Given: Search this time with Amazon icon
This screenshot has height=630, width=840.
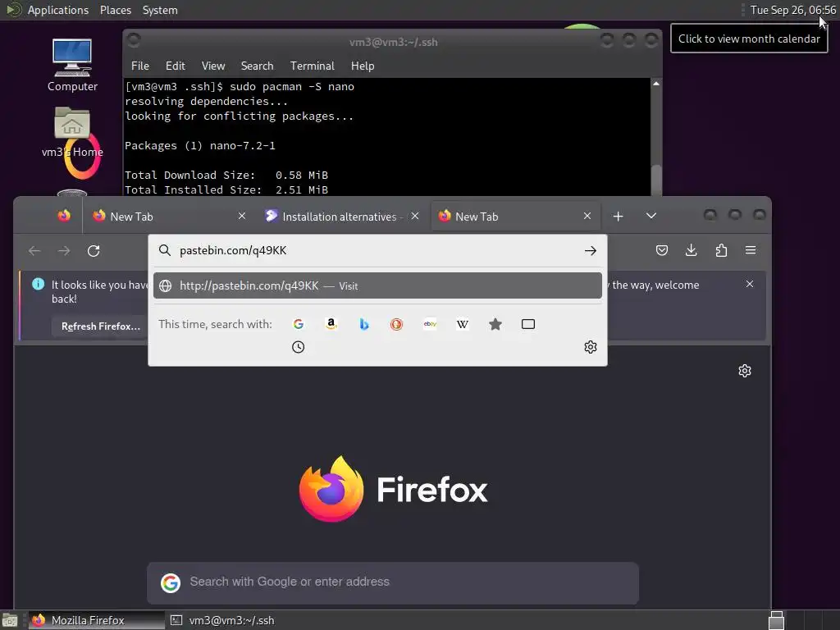Looking at the screenshot, I should coord(331,324).
